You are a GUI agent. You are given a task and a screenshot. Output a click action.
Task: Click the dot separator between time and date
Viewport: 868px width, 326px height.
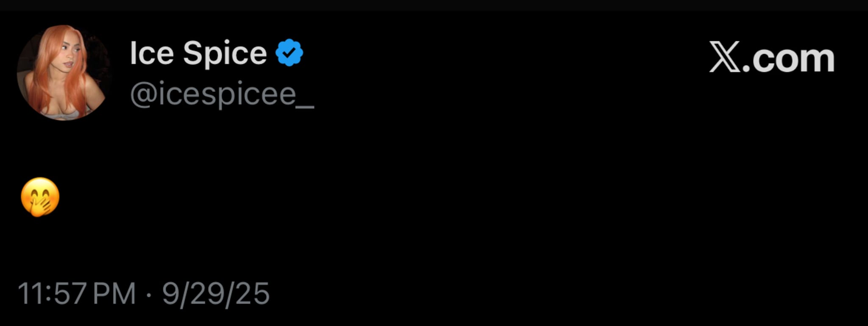pos(148,294)
